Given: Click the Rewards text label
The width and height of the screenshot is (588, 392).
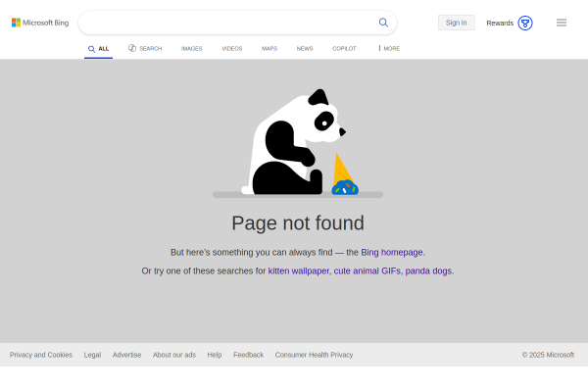Looking at the screenshot, I should (x=500, y=24).
